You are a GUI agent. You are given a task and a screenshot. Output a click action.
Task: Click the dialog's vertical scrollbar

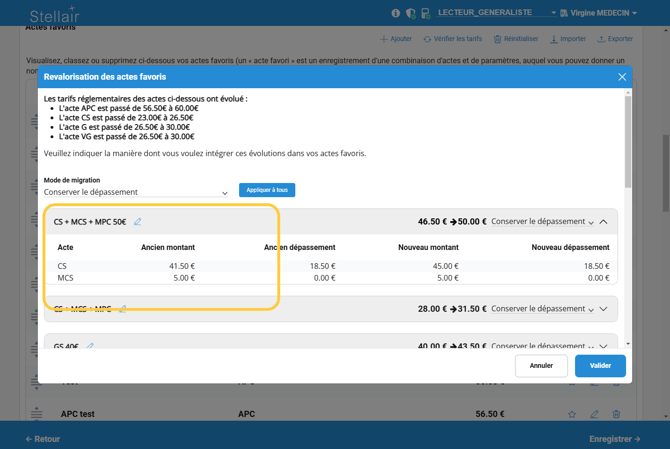pyautogui.click(x=628, y=140)
